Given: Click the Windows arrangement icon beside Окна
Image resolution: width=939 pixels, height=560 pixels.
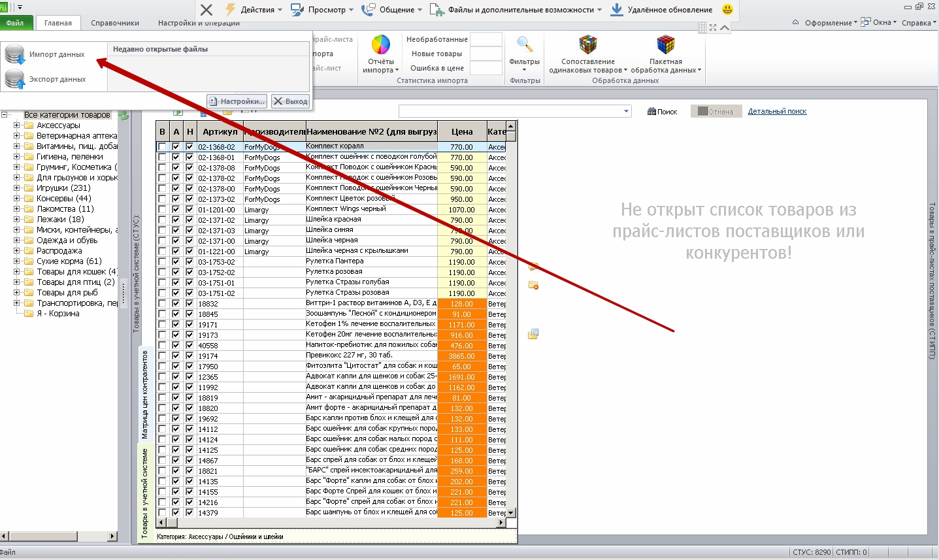Looking at the screenshot, I should pyautogui.click(x=865, y=22).
